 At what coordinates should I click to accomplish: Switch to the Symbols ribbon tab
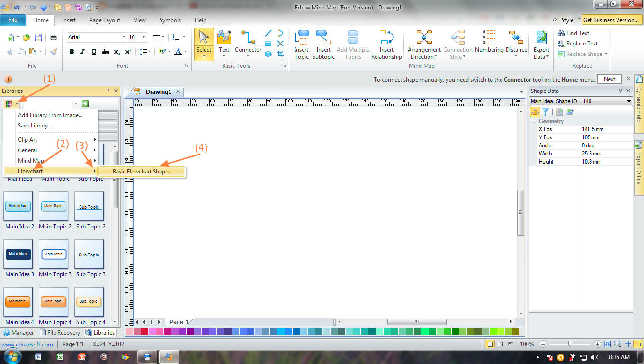pos(170,20)
